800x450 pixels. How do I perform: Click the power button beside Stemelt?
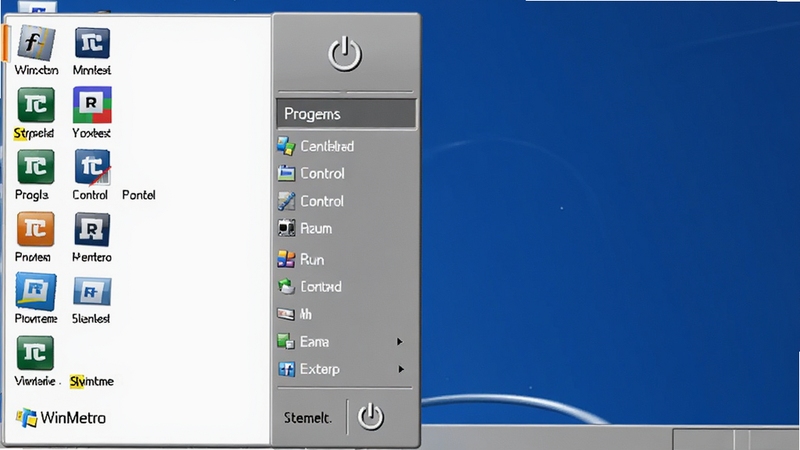[x=370, y=417]
